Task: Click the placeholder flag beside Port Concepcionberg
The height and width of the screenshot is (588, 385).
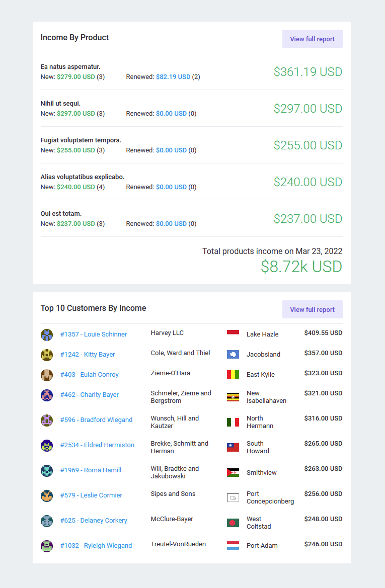Action: 233,497
